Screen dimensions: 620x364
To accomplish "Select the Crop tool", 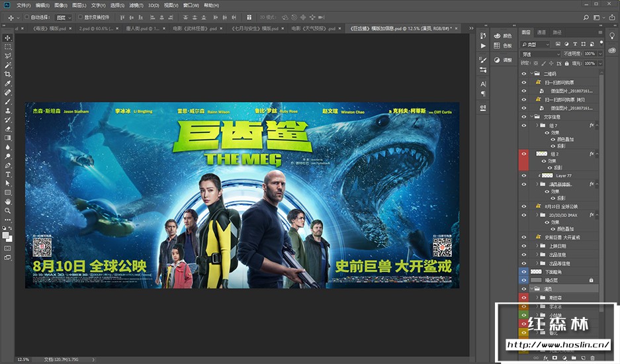I will click(7, 74).
